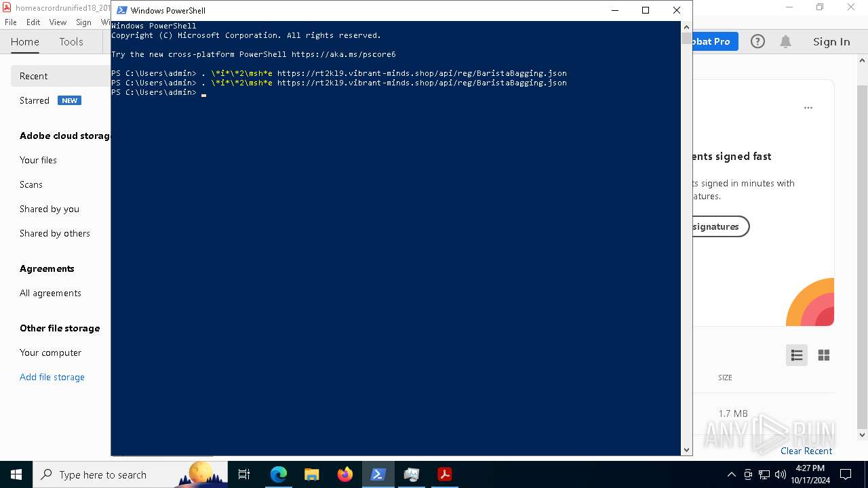The image size is (868, 488).
Task: Show hidden system tray icons
Action: click(x=731, y=474)
